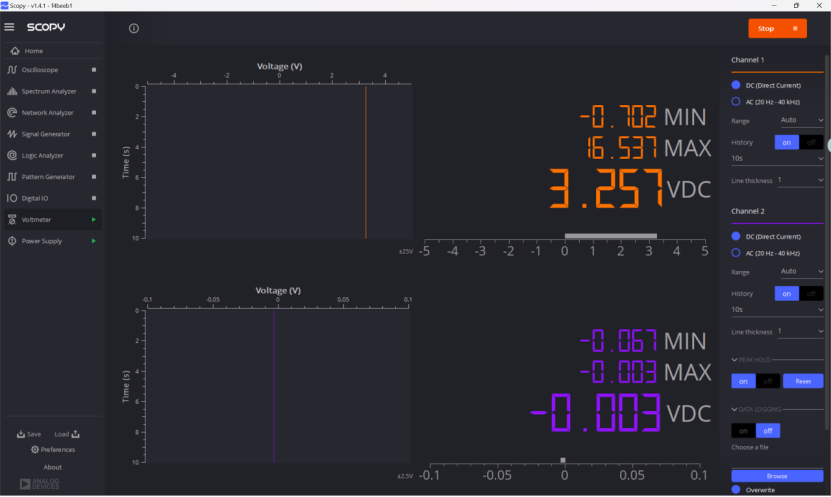Click the Logic Analyzer icon
This screenshot has height=497, width=831.
click(x=12, y=155)
